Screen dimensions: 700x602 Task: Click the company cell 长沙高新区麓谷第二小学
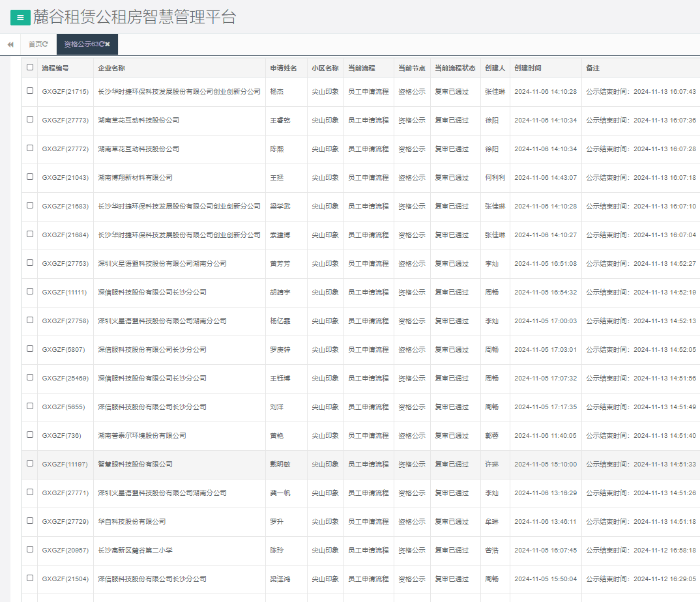point(135,551)
